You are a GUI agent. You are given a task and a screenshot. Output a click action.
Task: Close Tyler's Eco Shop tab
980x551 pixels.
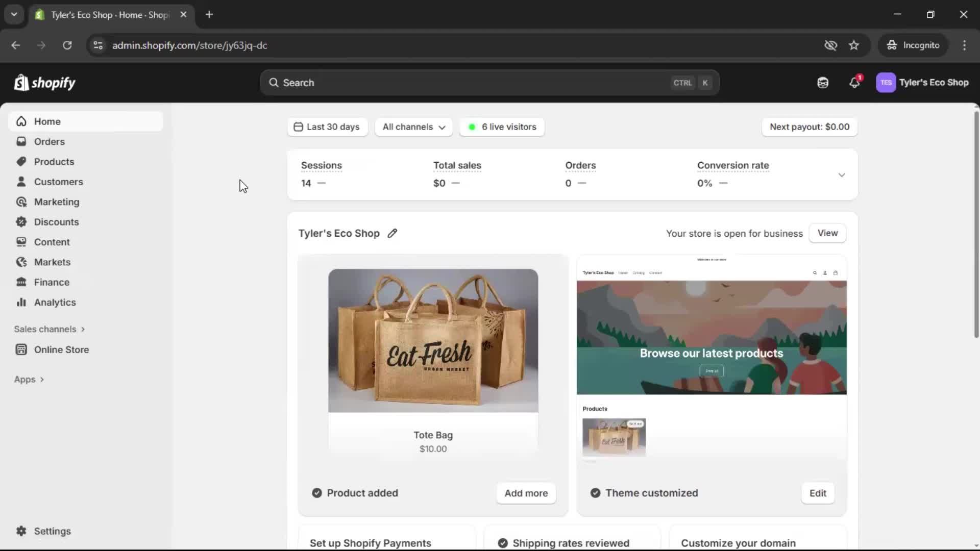pyautogui.click(x=184, y=15)
